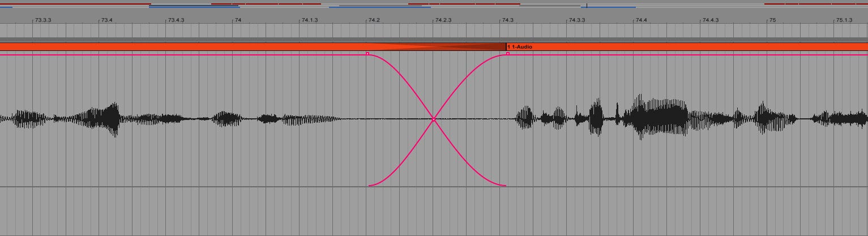Screen dimensions: 868x236
Task: Click the 74.2 ruler marker
Action: [x=374, y=20]
